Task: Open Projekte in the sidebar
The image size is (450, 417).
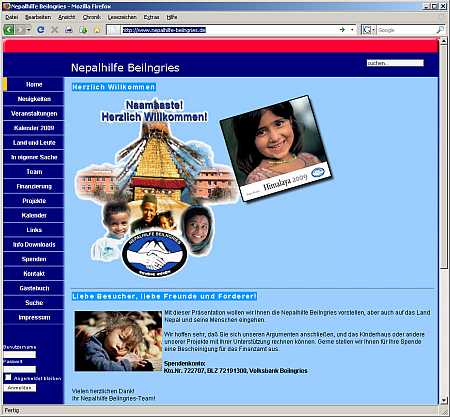Action: [x=34, y=201]
